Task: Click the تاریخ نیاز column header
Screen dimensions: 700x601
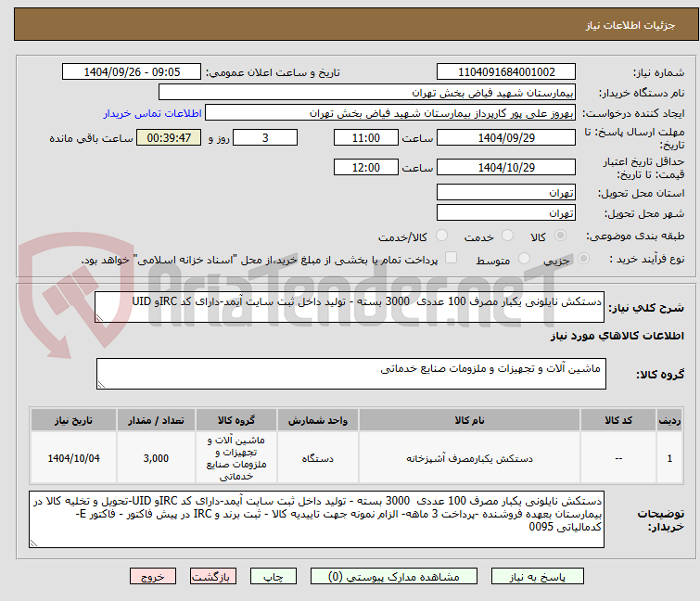Action: [x=73, y=420]
